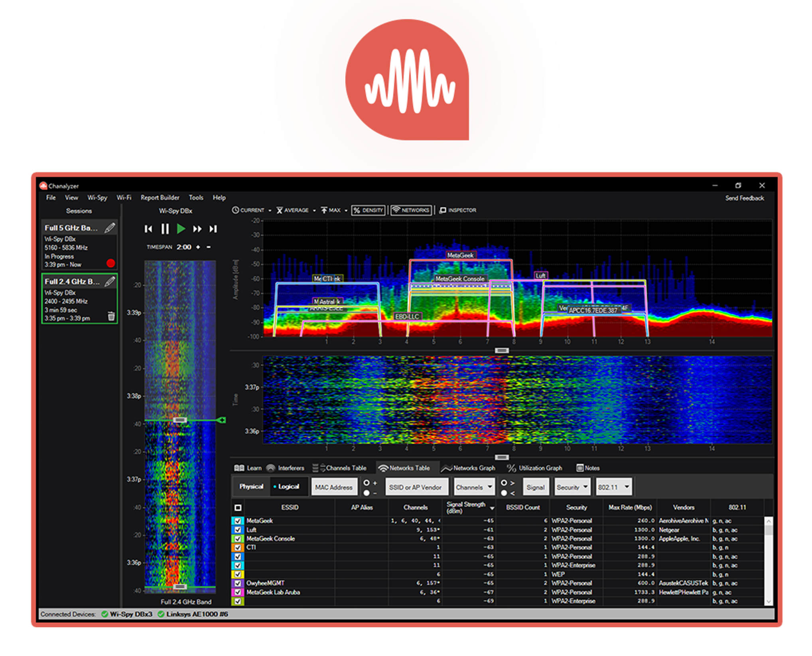Image resolution: width=812 pixels, height=656 pixels.
Task: Stop recording via the red record dot
Action: (111, 263)
